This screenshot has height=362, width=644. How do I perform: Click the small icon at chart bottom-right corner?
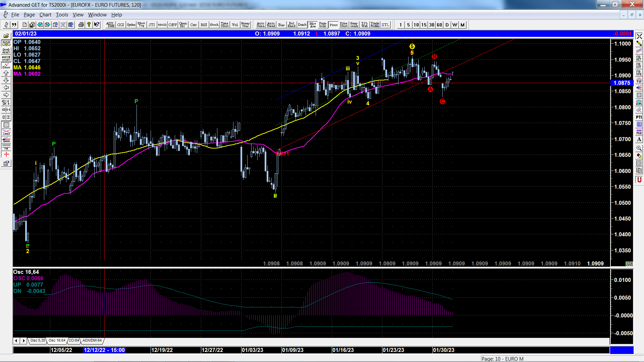[x=629, y=264]
